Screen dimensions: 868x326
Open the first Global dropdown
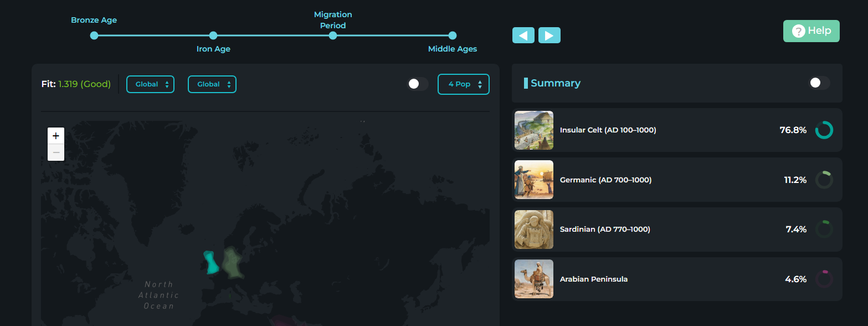(151, 84)
